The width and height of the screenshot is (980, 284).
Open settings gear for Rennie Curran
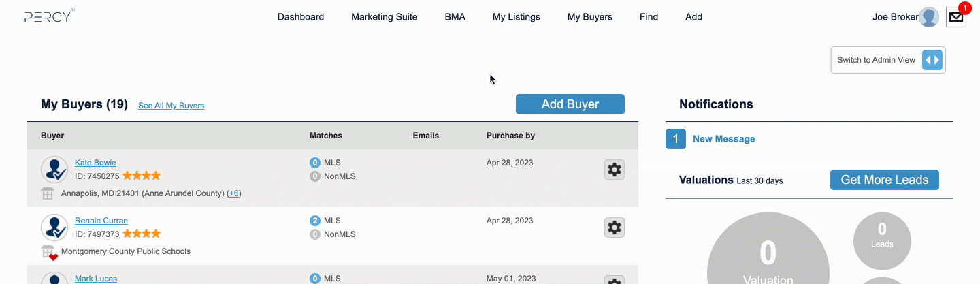[x=615, y=227]
